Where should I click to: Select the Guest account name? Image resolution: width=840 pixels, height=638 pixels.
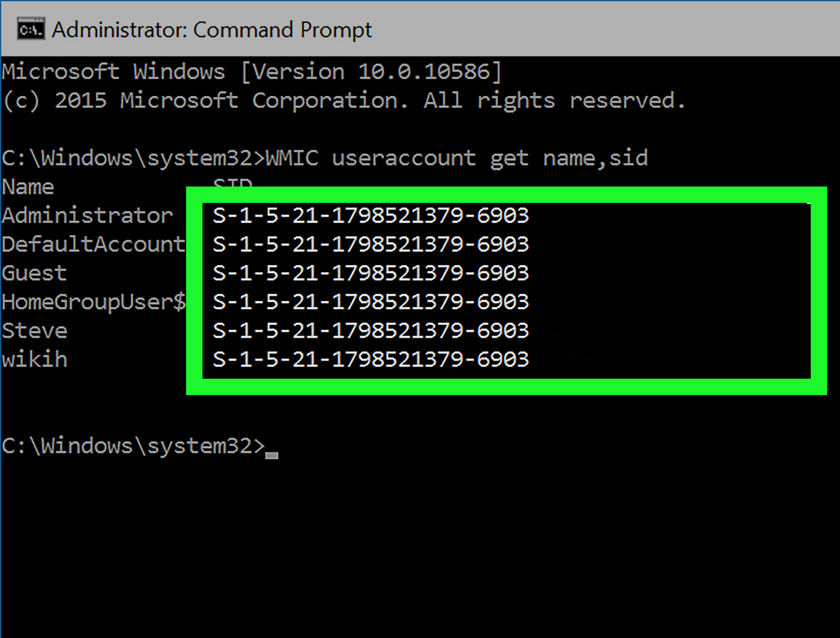coord(34,273)
